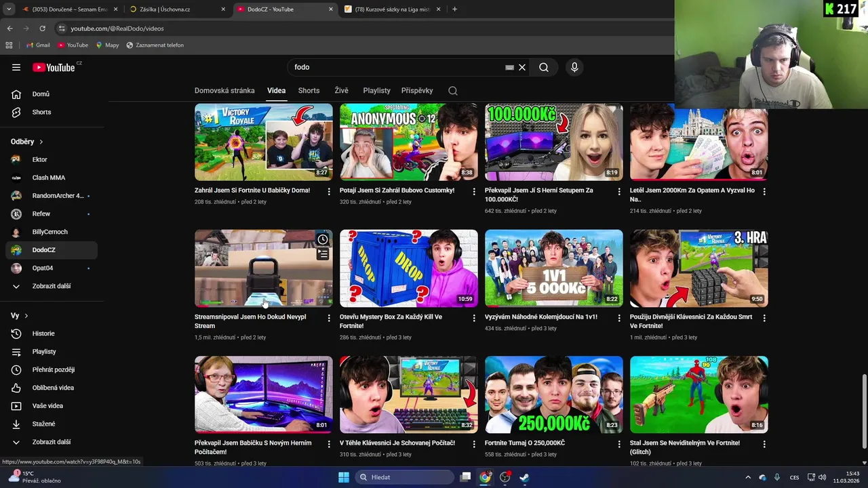Screen dimensions: 868x488
Task: Click into the YouTube search input field
Action: pyautogui.click(x=397, y=67)
